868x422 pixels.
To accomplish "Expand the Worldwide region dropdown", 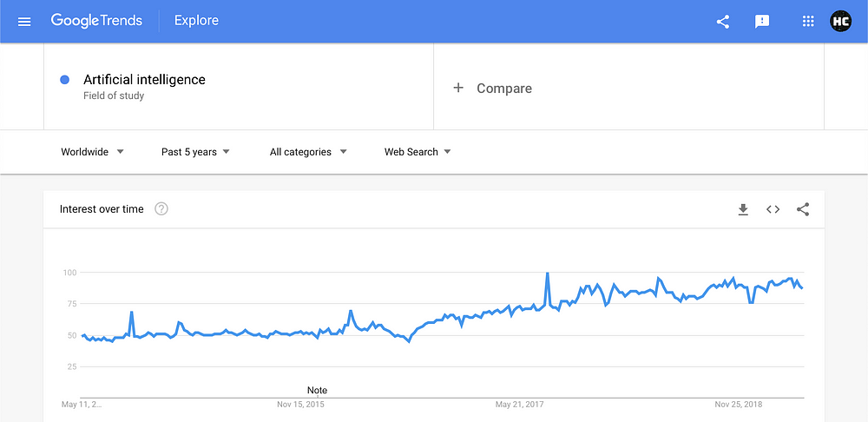I will click(93, 152).
